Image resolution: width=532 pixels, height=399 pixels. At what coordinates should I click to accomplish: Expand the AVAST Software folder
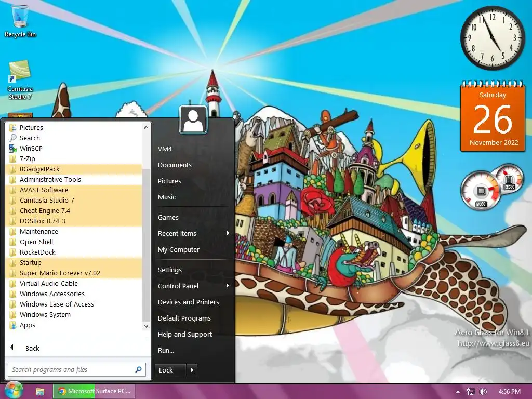click(x=74, y=190)
